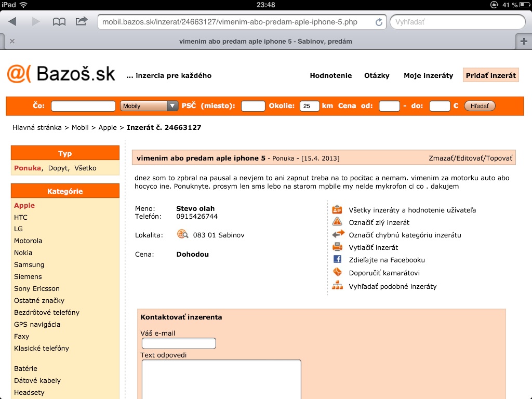This screenshot has height=399, width=532.
Task: Click the Facebook share icon
Action: click(x=338, y=259)
